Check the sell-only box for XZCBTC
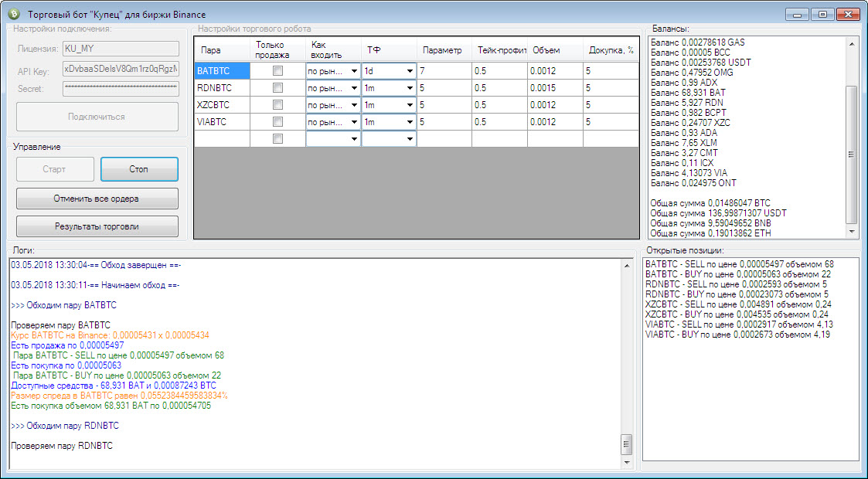The height and width of the screenshot is (479, 868). [x=277, y=104]
